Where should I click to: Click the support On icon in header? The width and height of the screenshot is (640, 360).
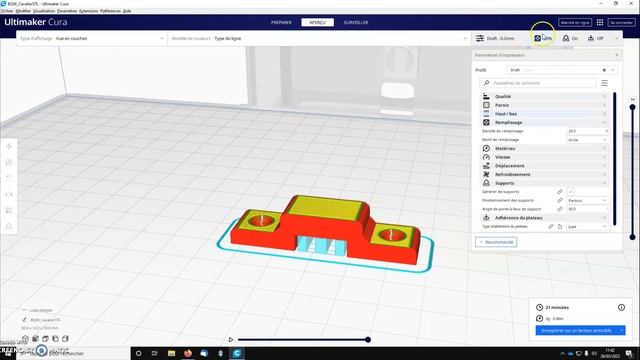(x=566, y=38)
